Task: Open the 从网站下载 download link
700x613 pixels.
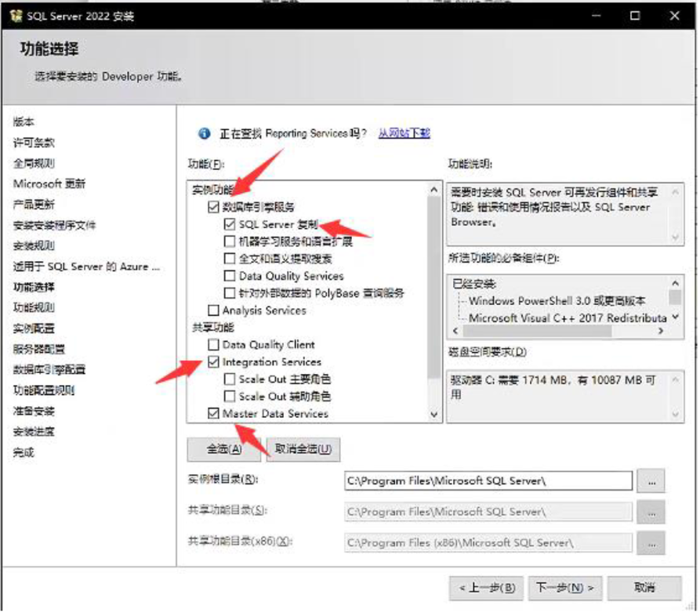Action: (x=404, y=133)
